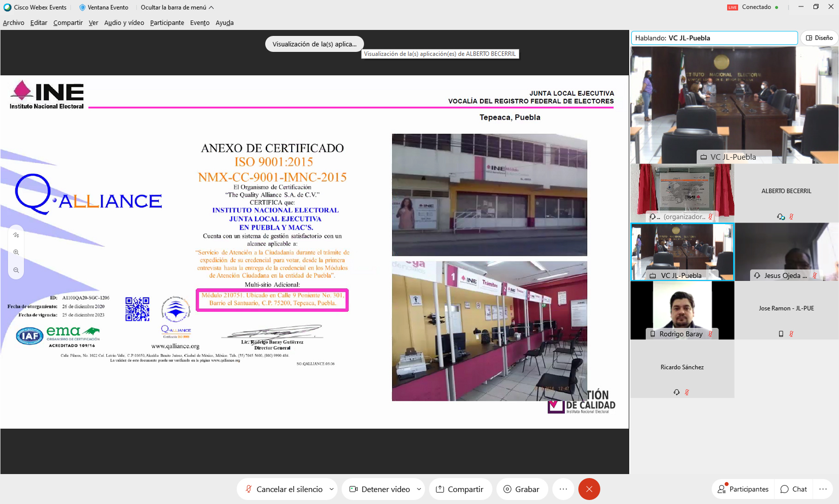Viewport: 839px width, 504px height.
Task: Click device icon on small VC JL-Puebla label
Action: [653, 275]
